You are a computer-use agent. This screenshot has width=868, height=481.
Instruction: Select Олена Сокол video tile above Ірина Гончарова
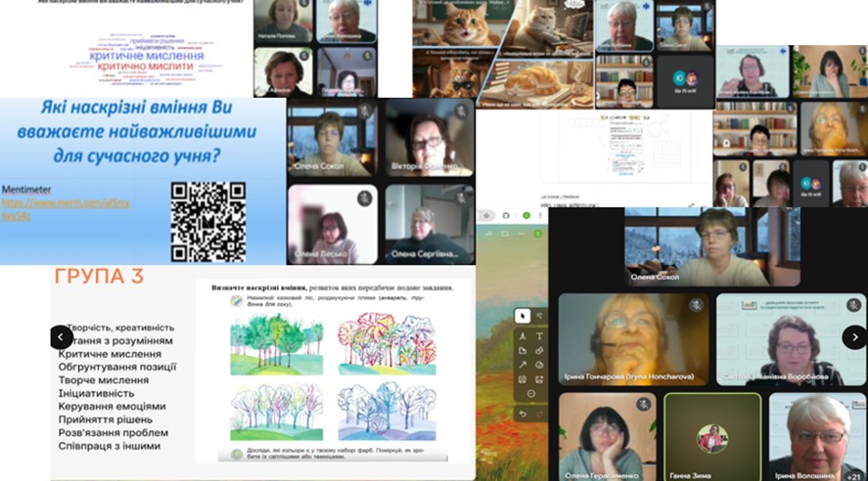[712, 246]
